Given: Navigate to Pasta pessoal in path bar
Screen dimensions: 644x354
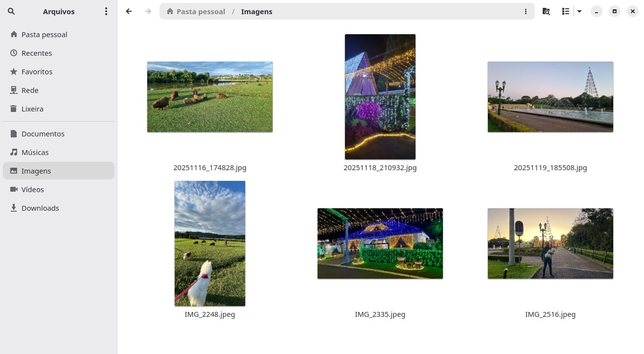Looking at the screenshot, I should tap(196, 11).
